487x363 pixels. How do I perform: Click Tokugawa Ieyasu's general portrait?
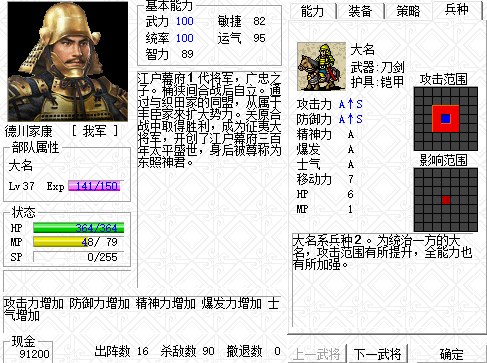pos(68,62)
